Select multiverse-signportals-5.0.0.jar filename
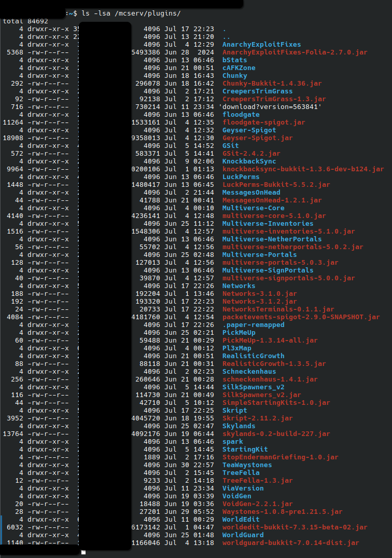This screenshot has height=558, width=392. click(x=289, y=278)
